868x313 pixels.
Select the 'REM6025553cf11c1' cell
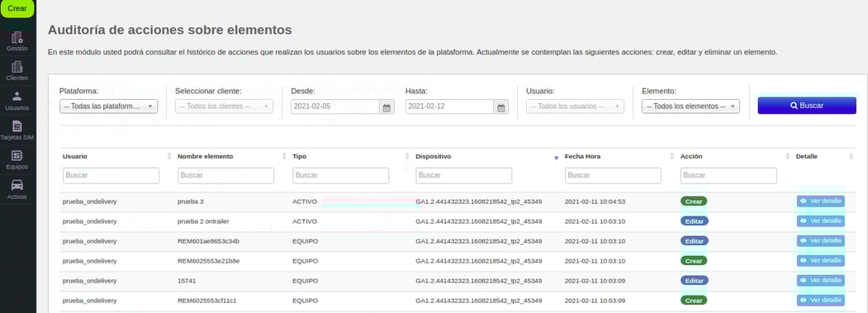point(208,301)
